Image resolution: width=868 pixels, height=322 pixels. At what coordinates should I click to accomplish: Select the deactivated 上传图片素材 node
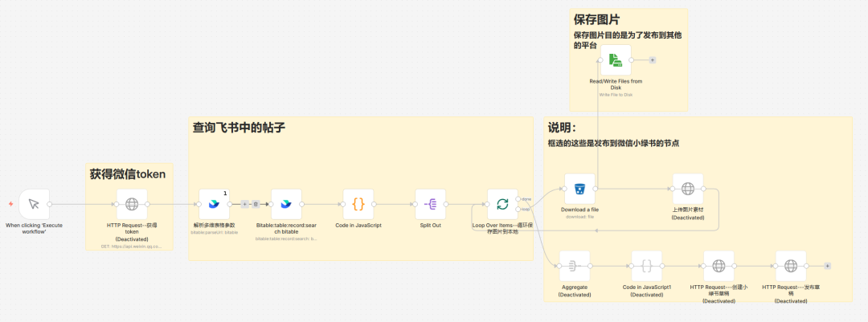687,189
